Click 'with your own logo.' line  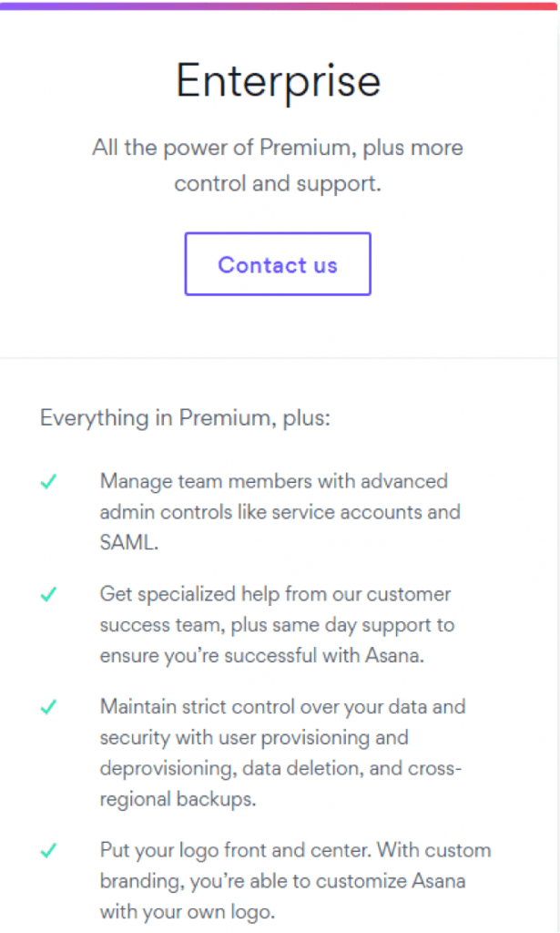188,912
